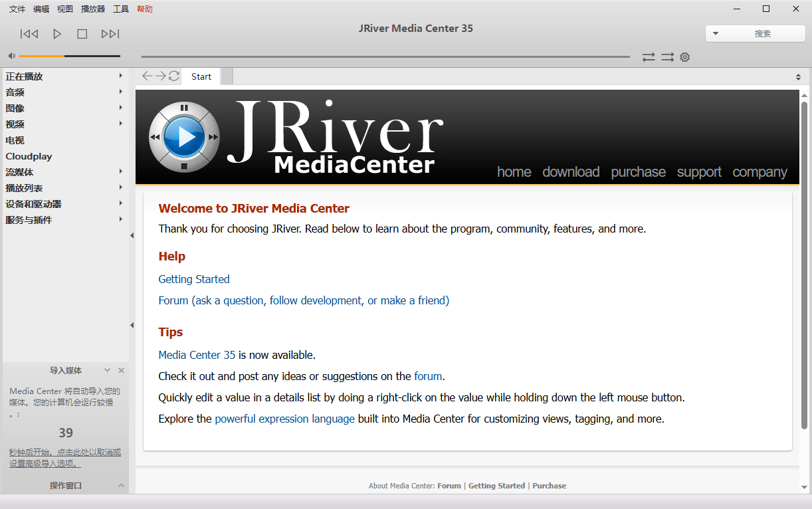Screen dimensions: 812x509
Task: Open the search options dropdown
Action: (x=716, y=33)
